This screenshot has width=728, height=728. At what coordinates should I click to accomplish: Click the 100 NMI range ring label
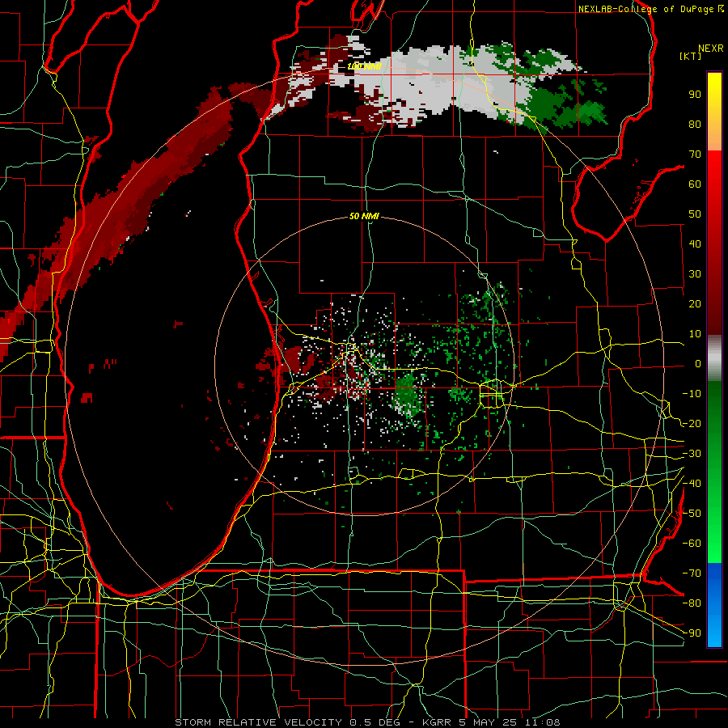(x=364, y=66)
